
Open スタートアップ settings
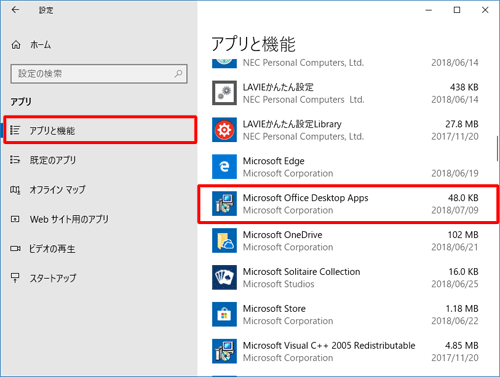pos(99,278)
